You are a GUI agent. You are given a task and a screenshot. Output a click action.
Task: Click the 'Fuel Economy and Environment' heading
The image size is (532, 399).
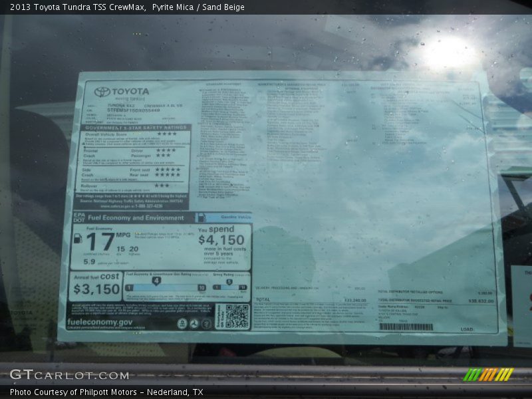point(136,218)
